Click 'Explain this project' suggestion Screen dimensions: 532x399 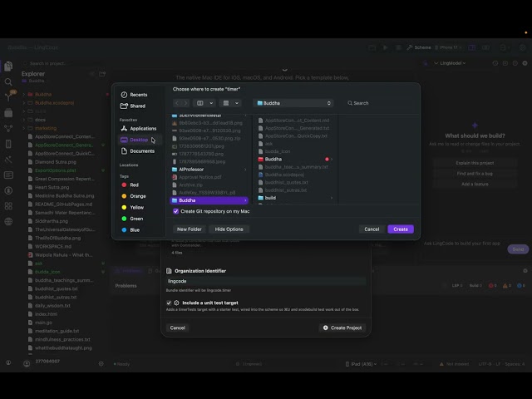475,163
